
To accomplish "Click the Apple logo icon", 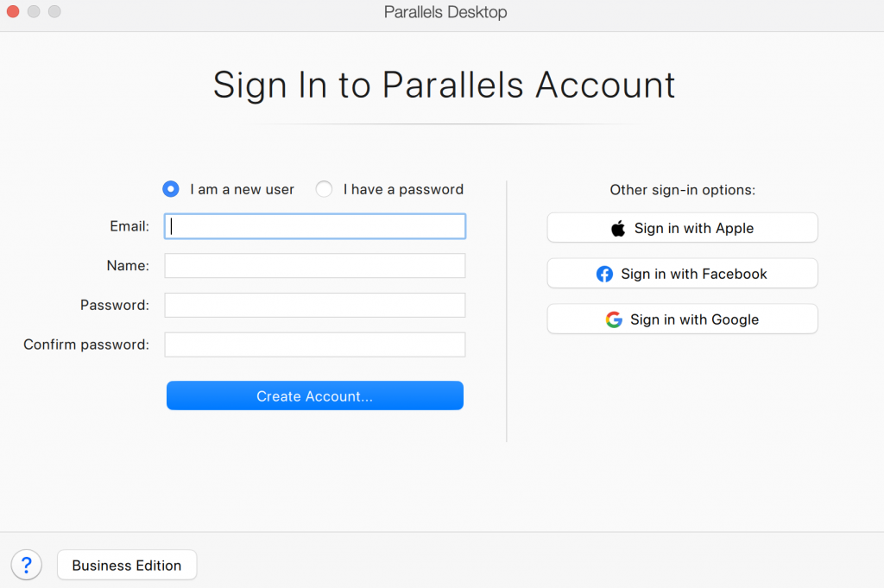I will 618,229.
